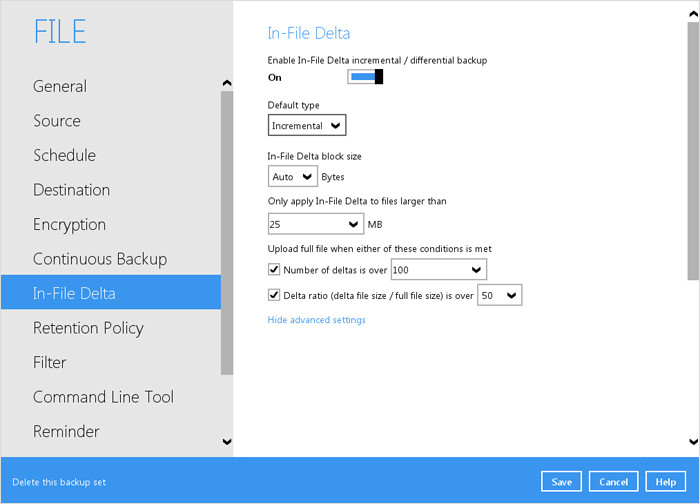Image resolution: width=700 pixels, height=504 pixels.
Task: Uncheck the Delta ratio checkbox
Action: [274, 295]
